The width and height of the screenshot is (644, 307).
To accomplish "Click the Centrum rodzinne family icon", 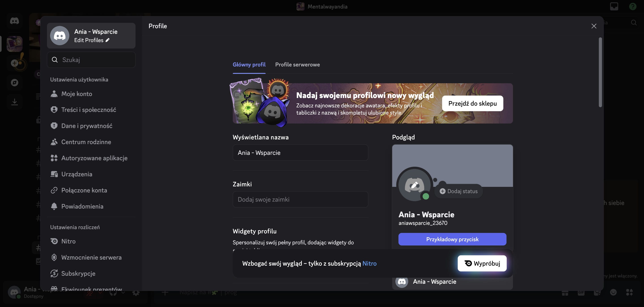I will click(x=54, y=142).
